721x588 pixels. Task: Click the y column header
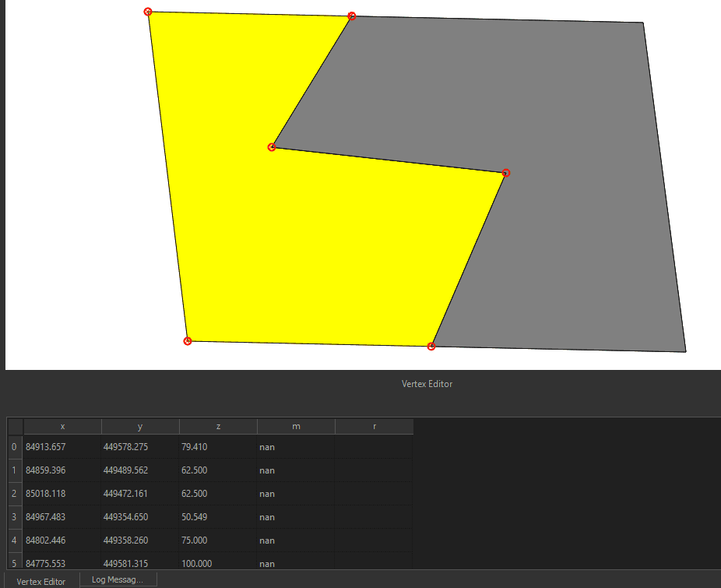[x=140, y=426]
